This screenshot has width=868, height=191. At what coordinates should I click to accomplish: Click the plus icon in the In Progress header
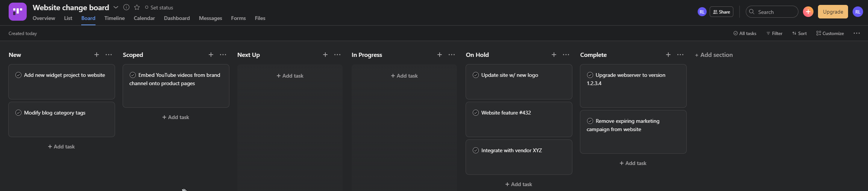pos(439,55)
